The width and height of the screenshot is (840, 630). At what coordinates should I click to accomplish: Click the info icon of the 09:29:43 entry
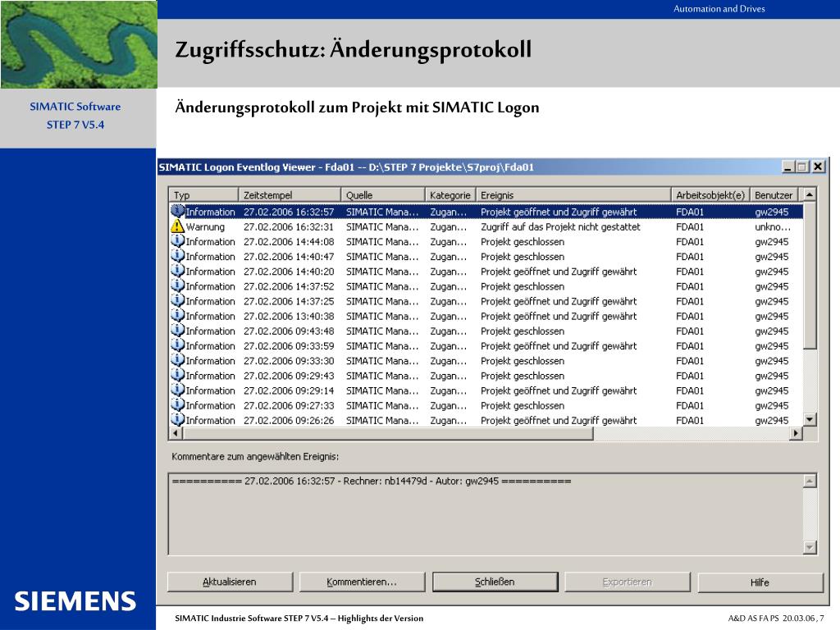click(x=178, y=376)
